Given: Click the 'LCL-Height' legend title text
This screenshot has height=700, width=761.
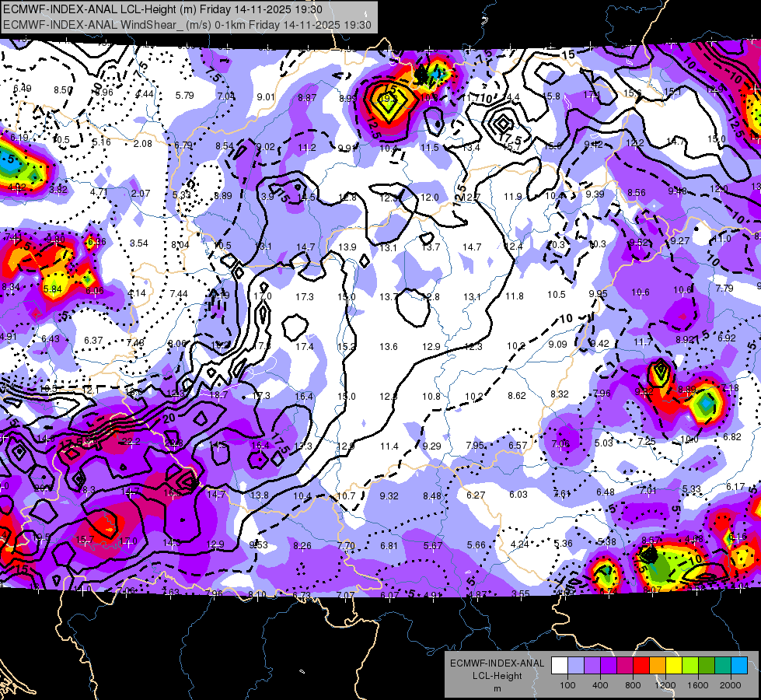Looking at the screenshot, I should click(497, 676).
